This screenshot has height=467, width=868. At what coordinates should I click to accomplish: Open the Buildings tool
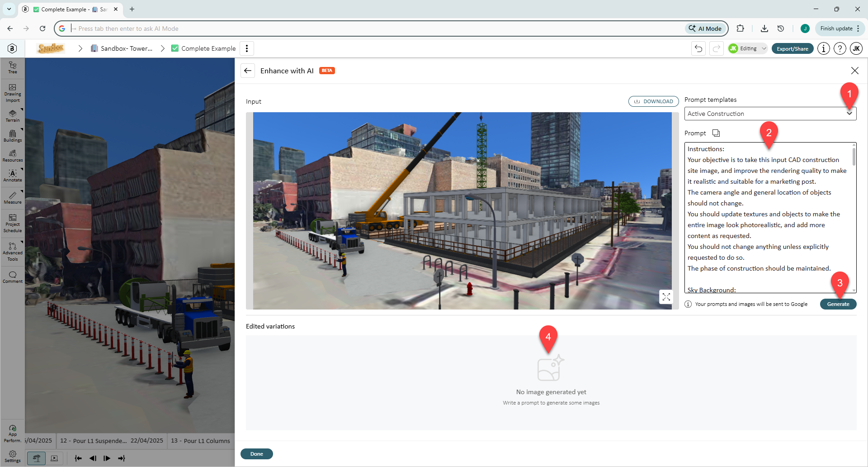13,136
